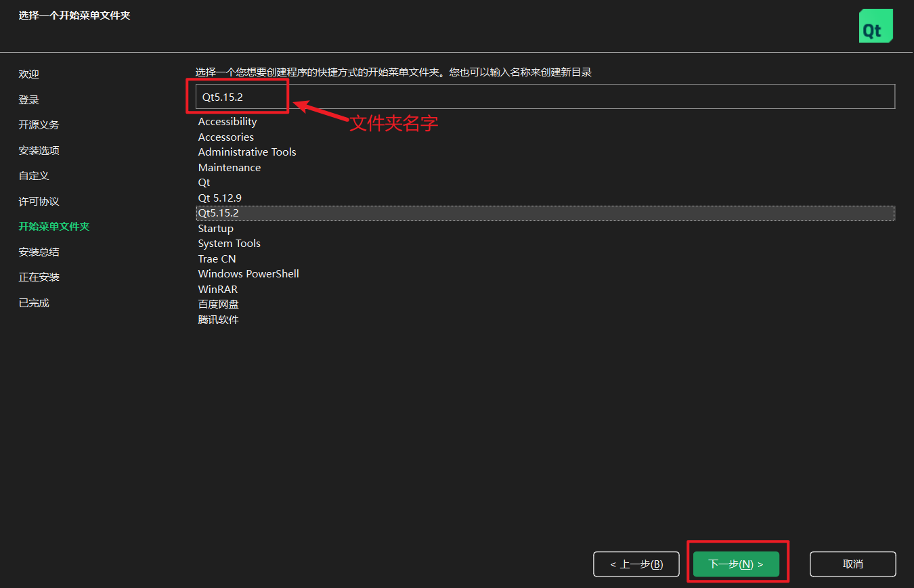
Task: Choose Administrative Tools in the list
Action: pos(247,152)
